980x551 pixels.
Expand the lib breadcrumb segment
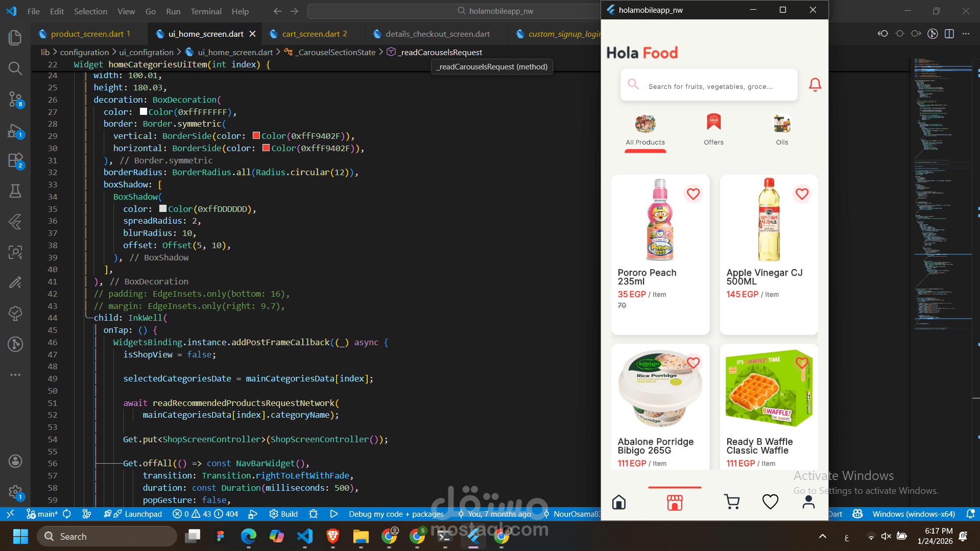pos(45,52)
